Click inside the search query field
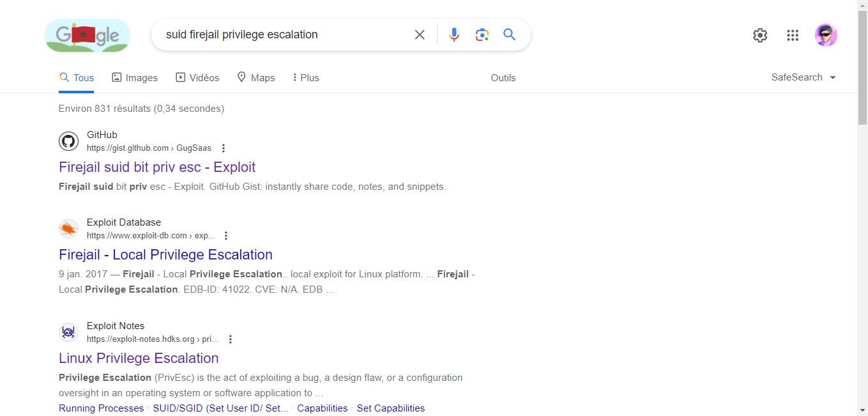Image resolution: width=868 pixels, height=416 pixels. tap(281, 35)
